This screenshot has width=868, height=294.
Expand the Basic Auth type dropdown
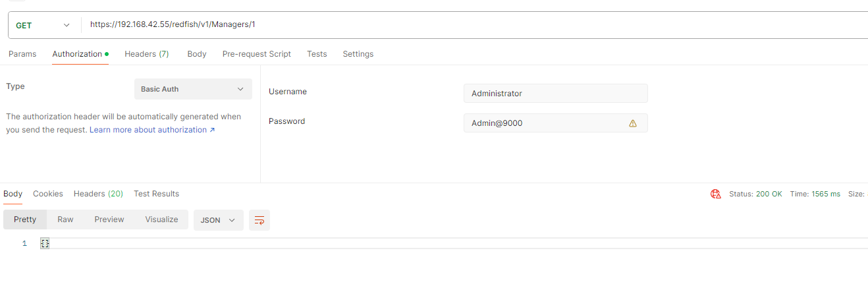click(193, 89)
